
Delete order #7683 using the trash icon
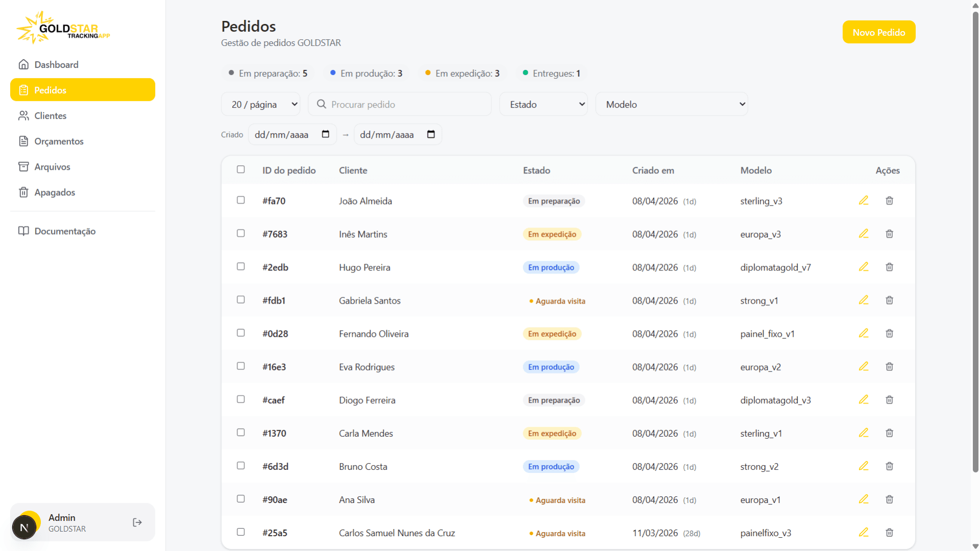click(x=889, y=234)
